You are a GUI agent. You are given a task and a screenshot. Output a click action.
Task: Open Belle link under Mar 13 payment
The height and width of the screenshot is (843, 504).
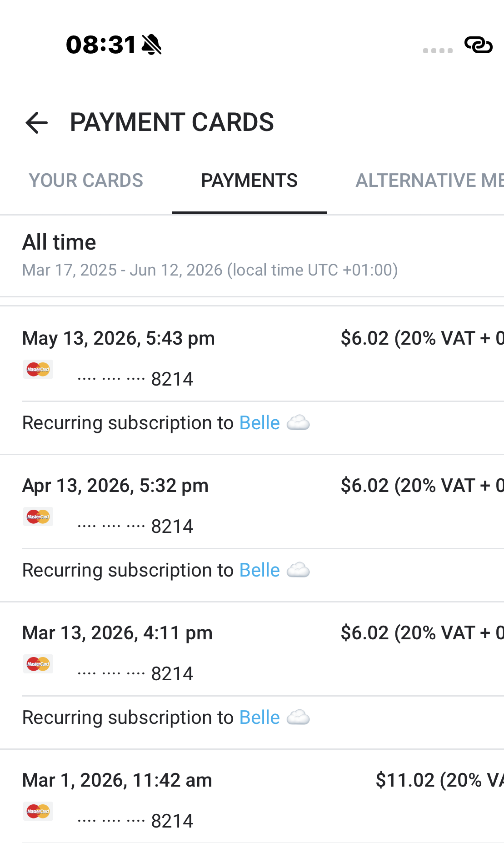click(259, 718)
